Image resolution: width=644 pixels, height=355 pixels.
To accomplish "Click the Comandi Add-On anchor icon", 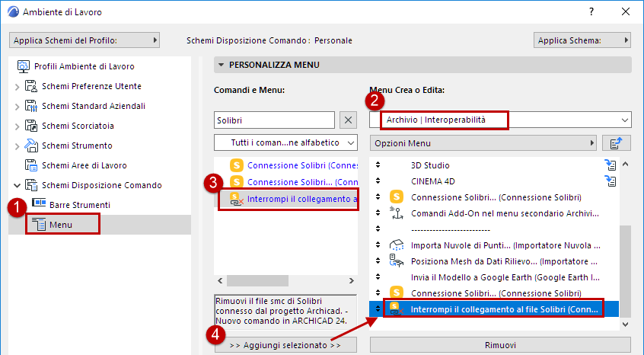I will click(397, 213).
